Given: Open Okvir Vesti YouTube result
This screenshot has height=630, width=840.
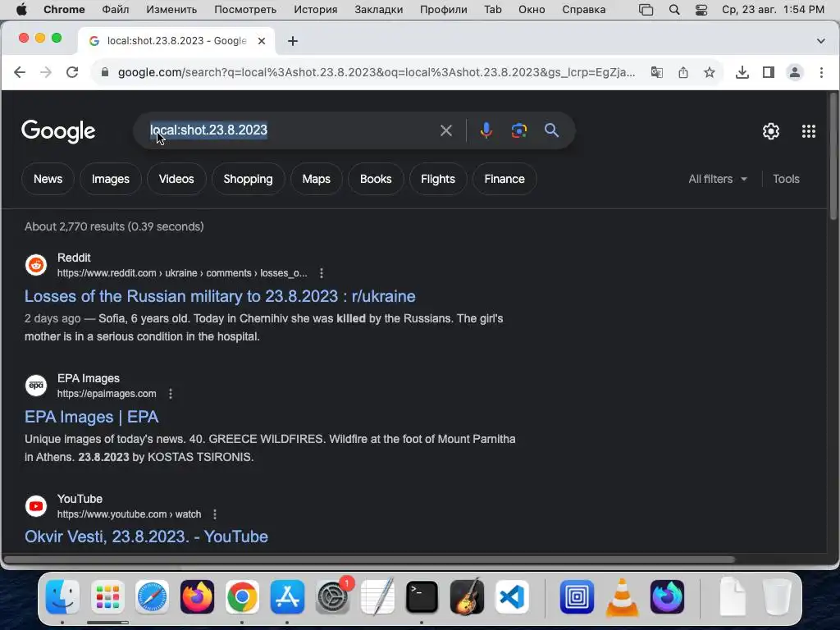Looking at the screenshot, I should tap(146, 536).
